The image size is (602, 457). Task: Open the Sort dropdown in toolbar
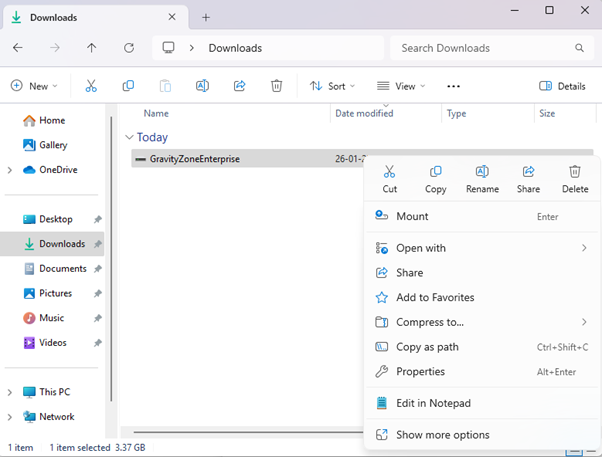click(328, 86)
